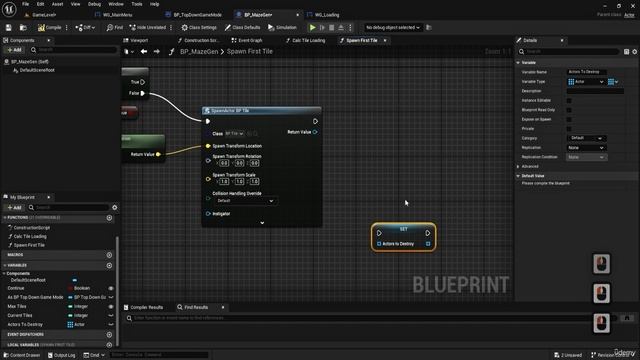
Task: Open the container type array dropdown
Action: coord(613,82)
